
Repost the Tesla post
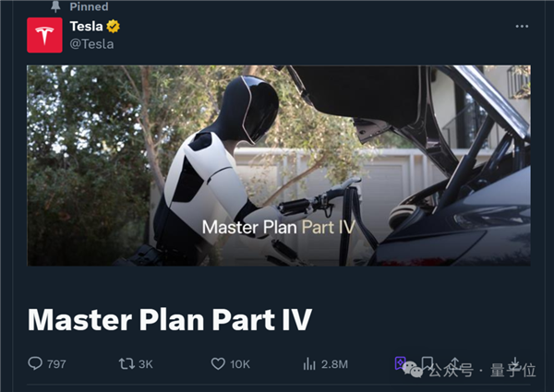click(126, 363)
